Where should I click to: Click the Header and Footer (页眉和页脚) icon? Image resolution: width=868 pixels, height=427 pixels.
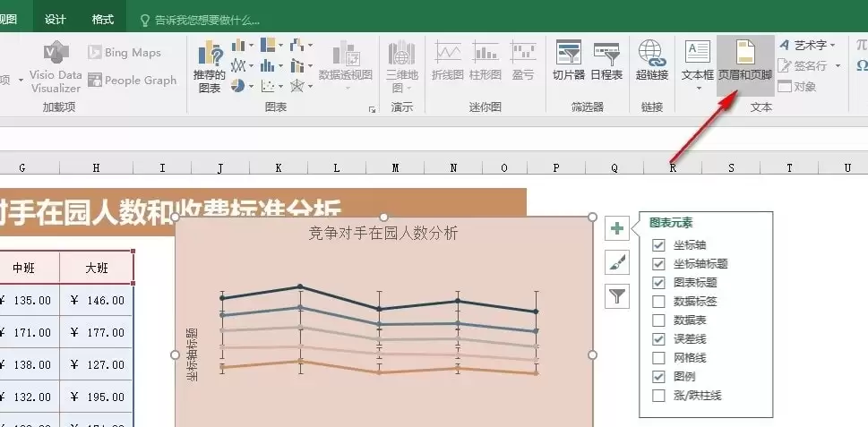pyautogui.click(x=745, y=60)
